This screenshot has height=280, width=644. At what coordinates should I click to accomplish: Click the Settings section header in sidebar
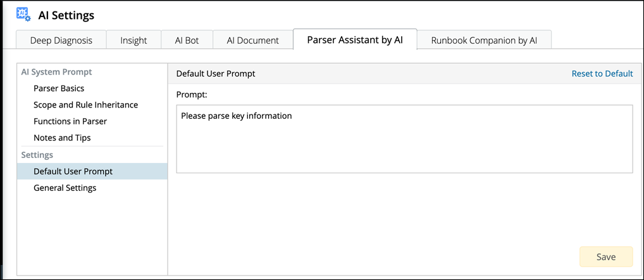(x=37, y=155)
